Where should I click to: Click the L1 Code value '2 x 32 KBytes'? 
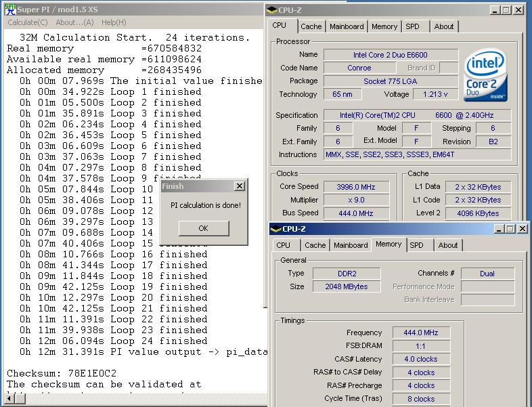tap(478, 200)
